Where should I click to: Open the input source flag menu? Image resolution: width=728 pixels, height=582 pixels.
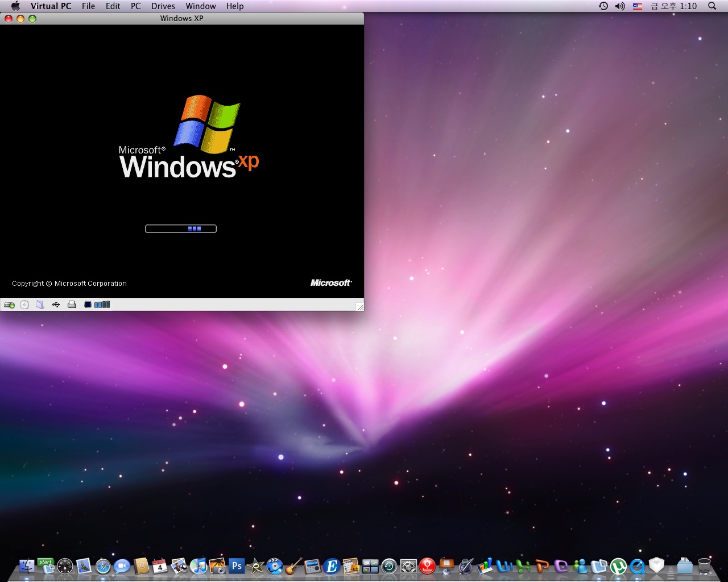point(638,6)
